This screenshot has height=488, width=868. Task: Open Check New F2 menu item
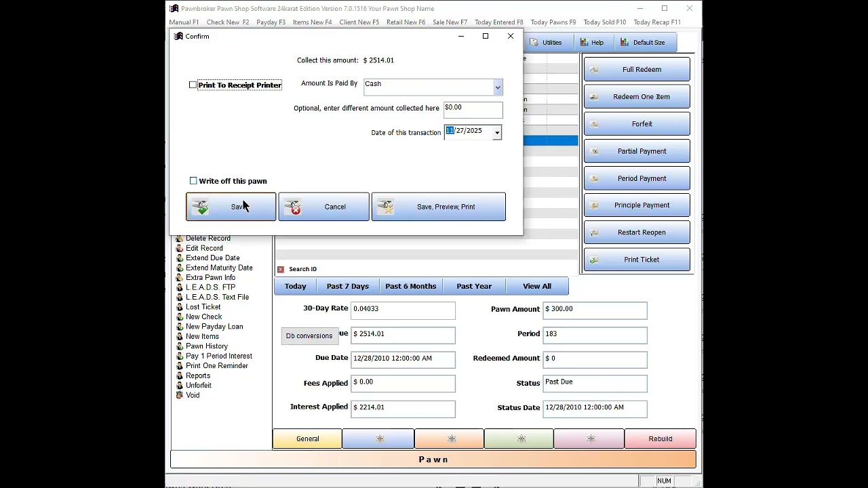228,22
